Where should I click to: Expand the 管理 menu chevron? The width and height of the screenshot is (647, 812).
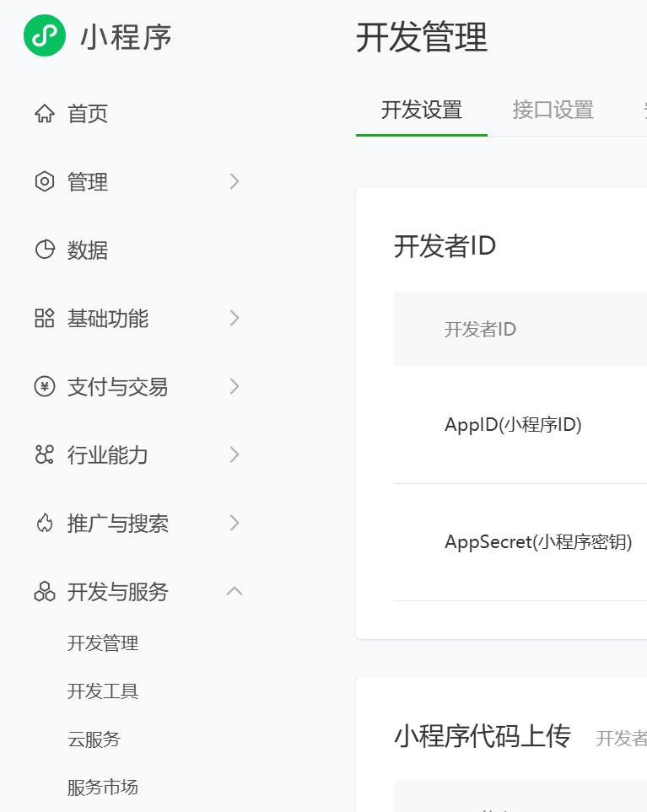235,181
